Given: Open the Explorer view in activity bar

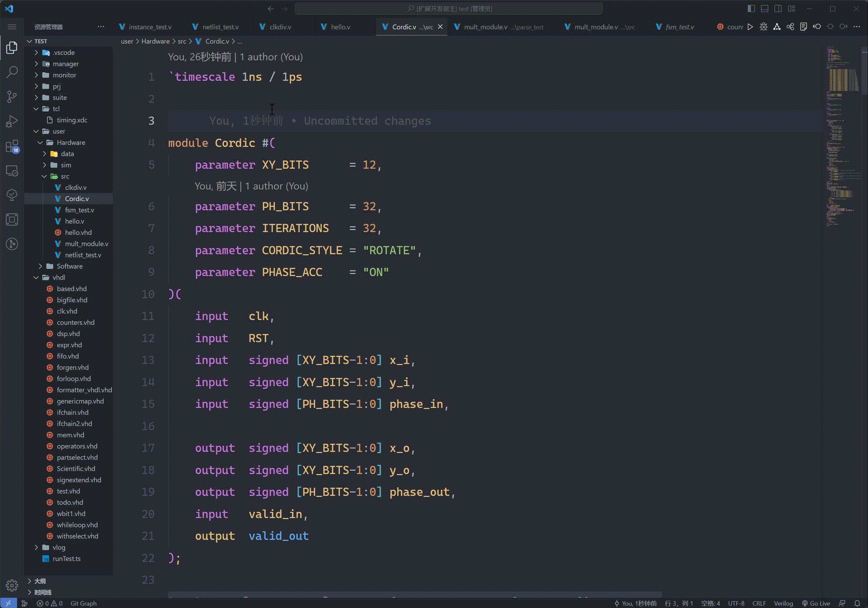Looking at the screenshot, I should [x=12, y=47].
